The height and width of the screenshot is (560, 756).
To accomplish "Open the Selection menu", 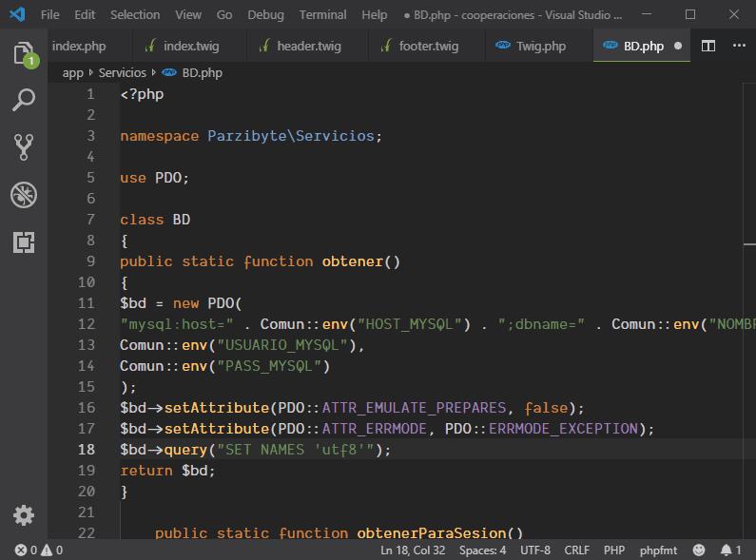I will point(135,14).
